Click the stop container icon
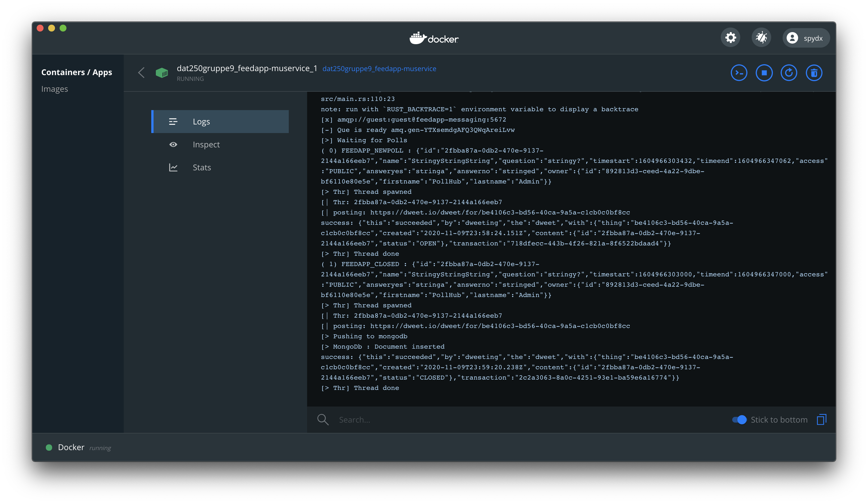Image resolution: width=868 pixels, height=504 pixels. (764, 73)
